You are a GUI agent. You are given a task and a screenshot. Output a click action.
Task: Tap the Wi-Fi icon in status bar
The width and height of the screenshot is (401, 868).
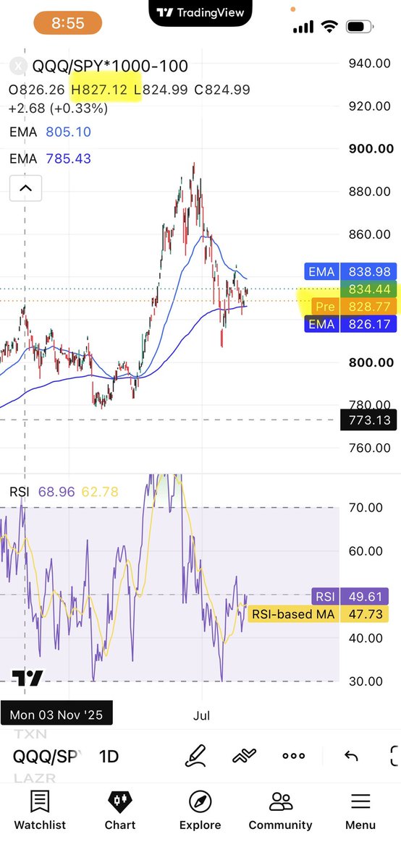coord(330,27)
